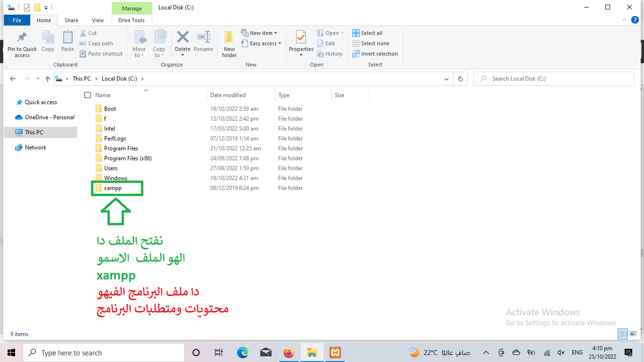Go up one level with the up arrow
The width and height of the screenshot is (644, 362).
47,79
